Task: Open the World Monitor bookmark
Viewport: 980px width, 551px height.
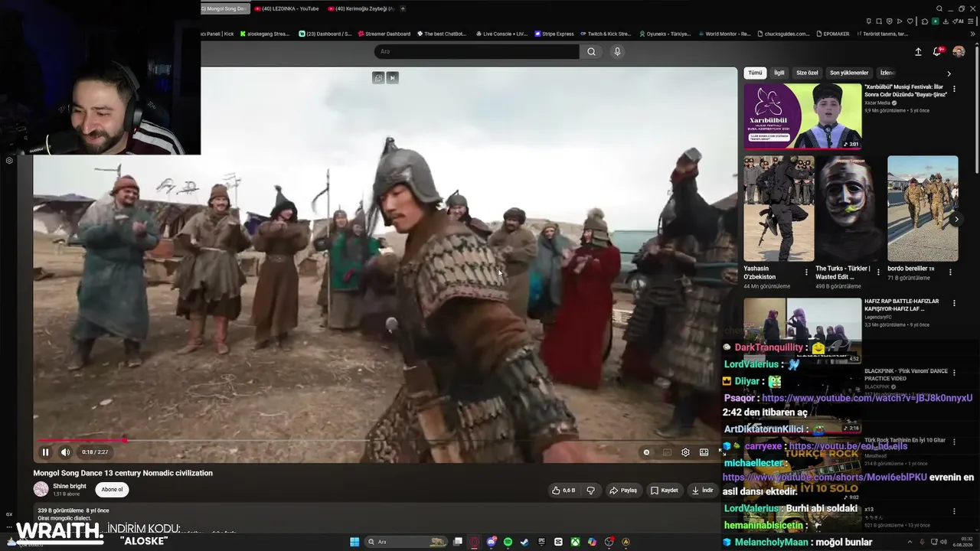Action: tap(724, 34)
